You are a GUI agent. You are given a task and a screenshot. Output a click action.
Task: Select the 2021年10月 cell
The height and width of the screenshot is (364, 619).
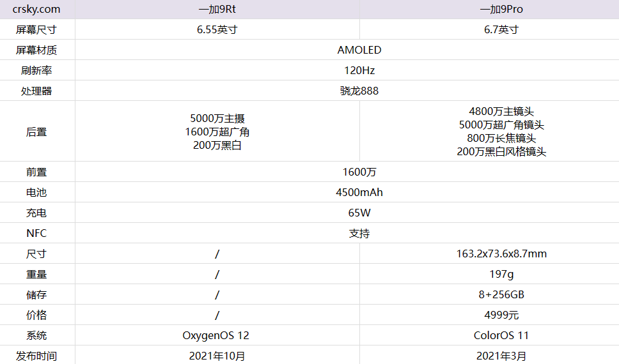click(x=217, y=356)
